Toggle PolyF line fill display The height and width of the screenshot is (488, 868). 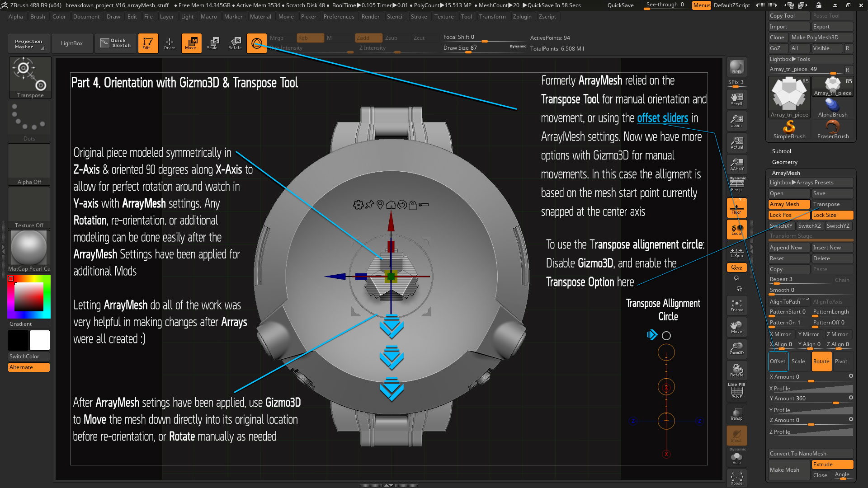click(736, 391)
